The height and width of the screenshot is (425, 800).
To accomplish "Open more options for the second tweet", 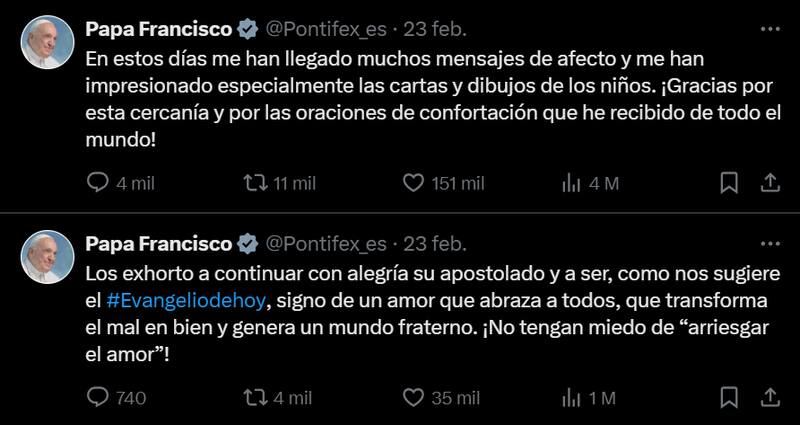I will pyautogui.click(x=770, y=243).
